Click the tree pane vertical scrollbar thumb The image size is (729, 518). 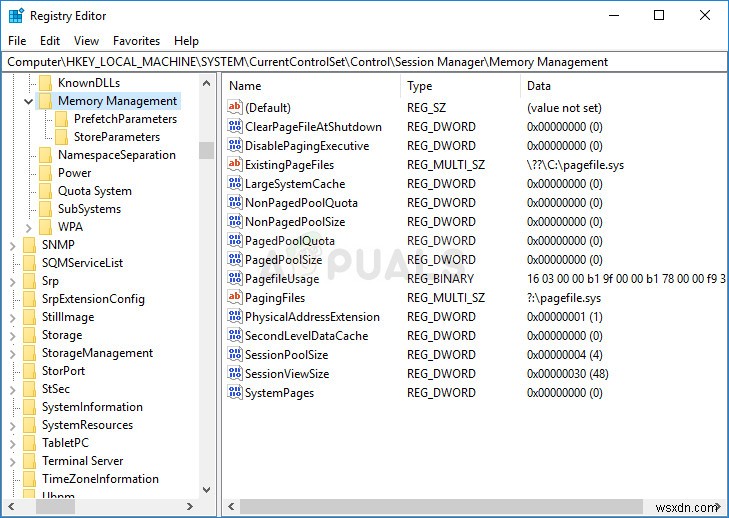coord(206,151)
